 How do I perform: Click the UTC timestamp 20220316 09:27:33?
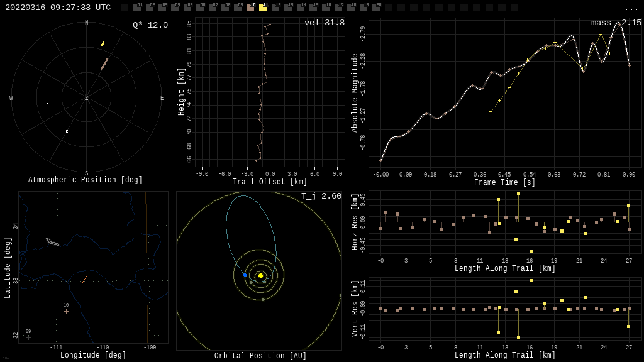click(58, 8)
